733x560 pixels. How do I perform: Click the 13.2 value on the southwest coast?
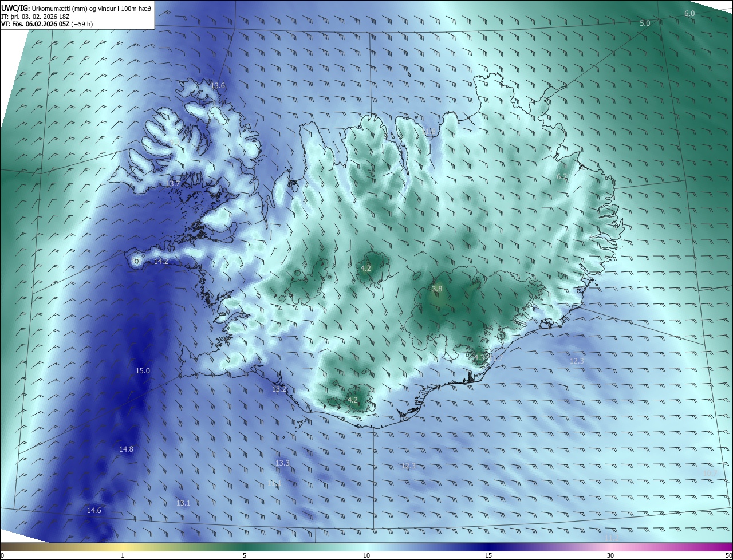coord(279,389)
